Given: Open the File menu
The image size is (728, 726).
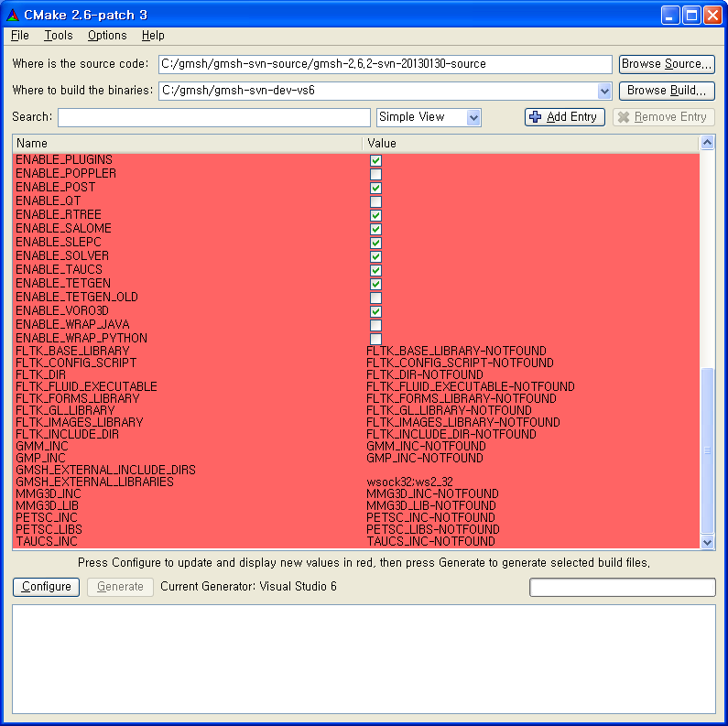Looking at the screenshot, I should point(20,36).
